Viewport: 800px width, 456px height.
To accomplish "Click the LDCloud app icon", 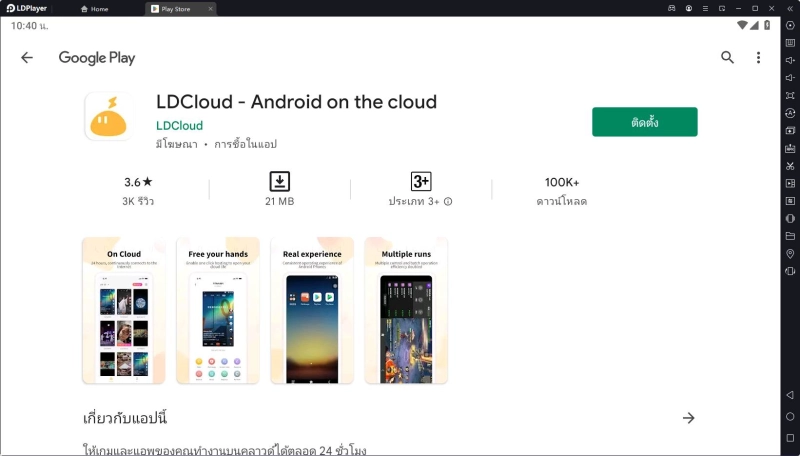I will [109, 116].
